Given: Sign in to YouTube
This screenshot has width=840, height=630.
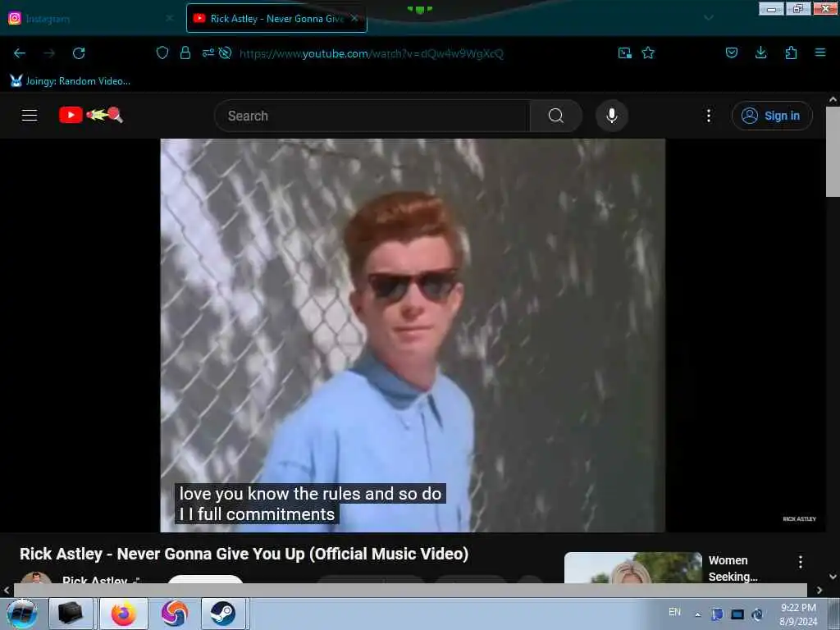Looking at the screenshot, I should tap(772, 116).
